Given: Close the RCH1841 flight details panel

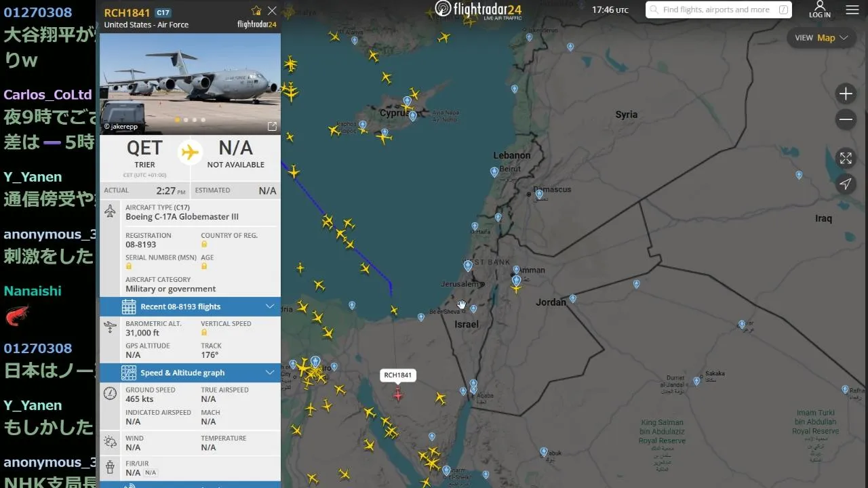Looking at the screenshot, I should tap(272, 11).
